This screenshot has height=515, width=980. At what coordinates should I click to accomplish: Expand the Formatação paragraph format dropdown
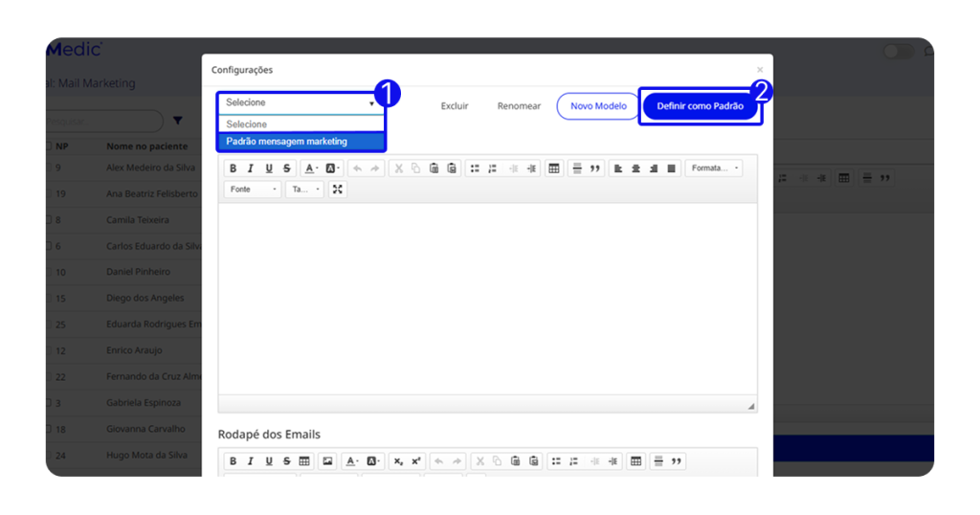[713, 168]
